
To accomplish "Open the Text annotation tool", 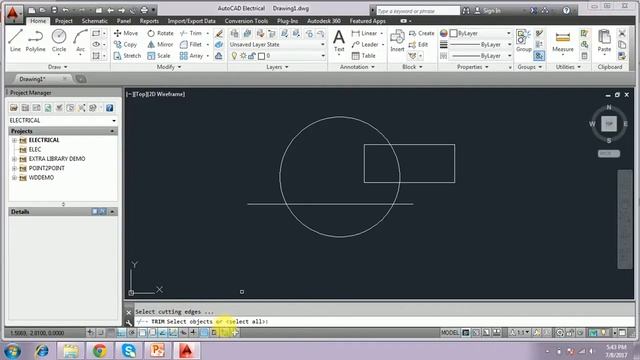I will click(339, 41).
